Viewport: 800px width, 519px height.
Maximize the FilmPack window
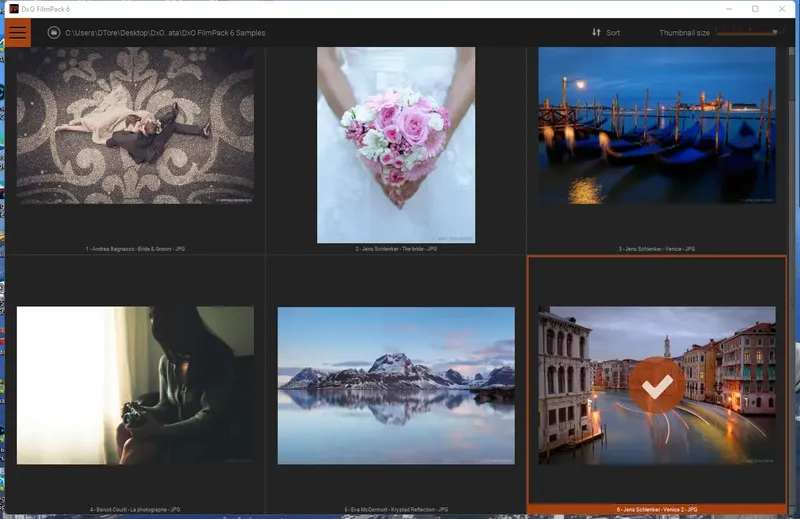pyautogui.click(x=755, y=9)
